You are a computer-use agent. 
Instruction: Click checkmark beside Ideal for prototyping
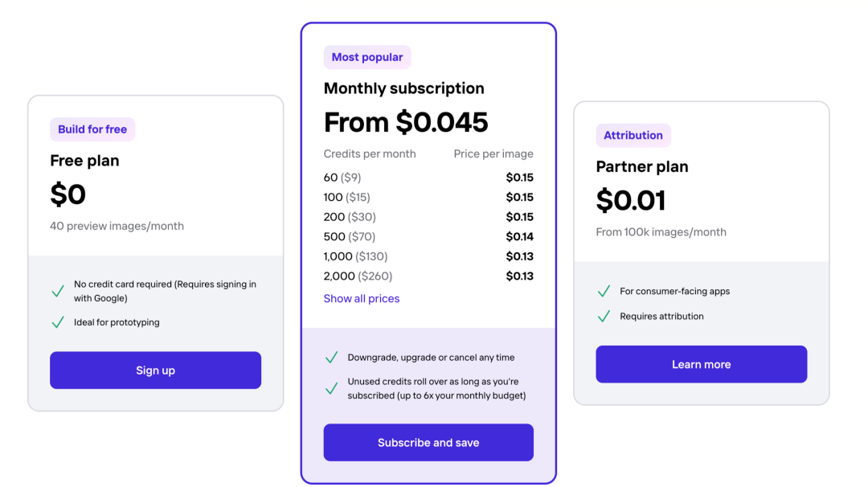coord(58,322)
